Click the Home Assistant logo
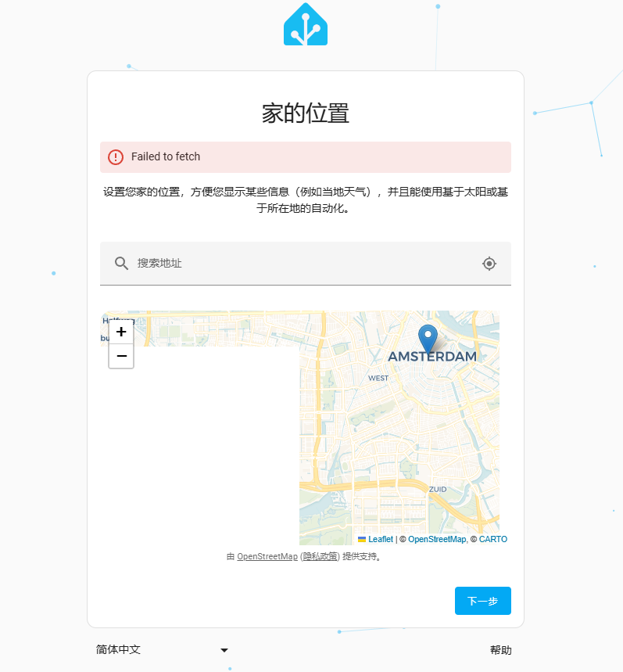Image resolution: width=623 pixels, height=672 pixels. point(305,25)
